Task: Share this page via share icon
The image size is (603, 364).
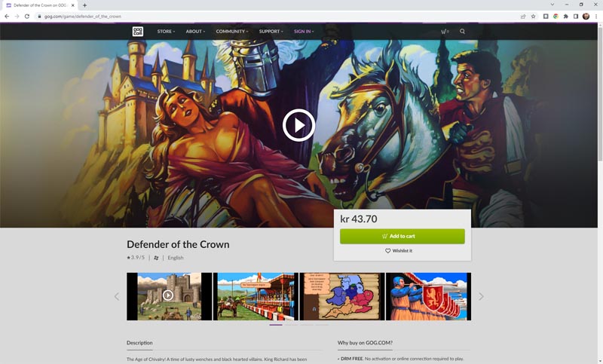Action: (523, 16)
